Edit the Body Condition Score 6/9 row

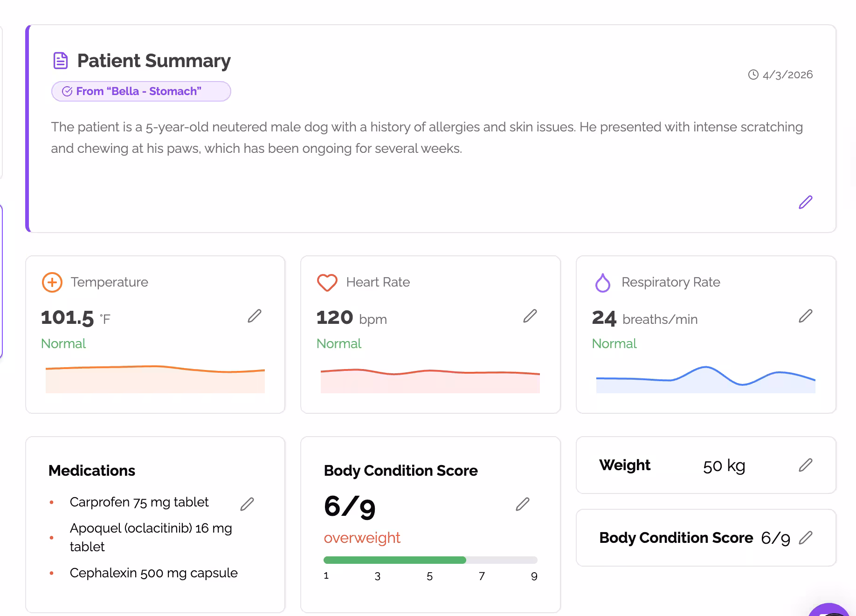click(x=806, y=538)
